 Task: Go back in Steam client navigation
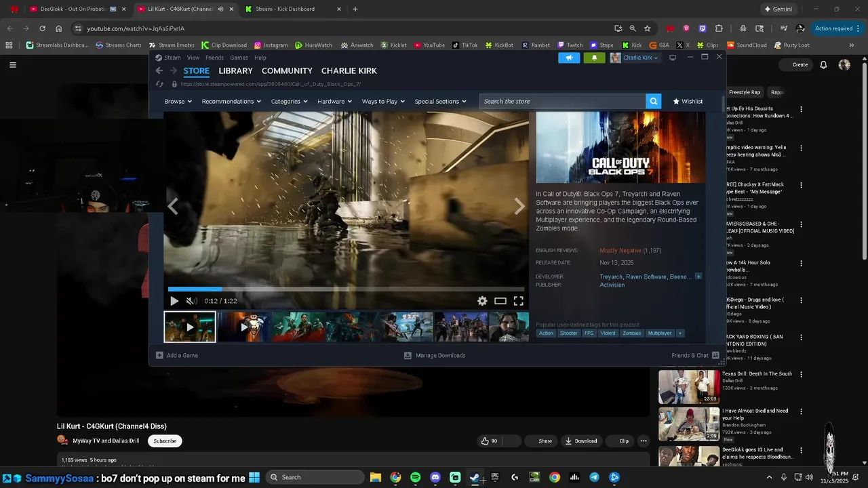[159, 70]
